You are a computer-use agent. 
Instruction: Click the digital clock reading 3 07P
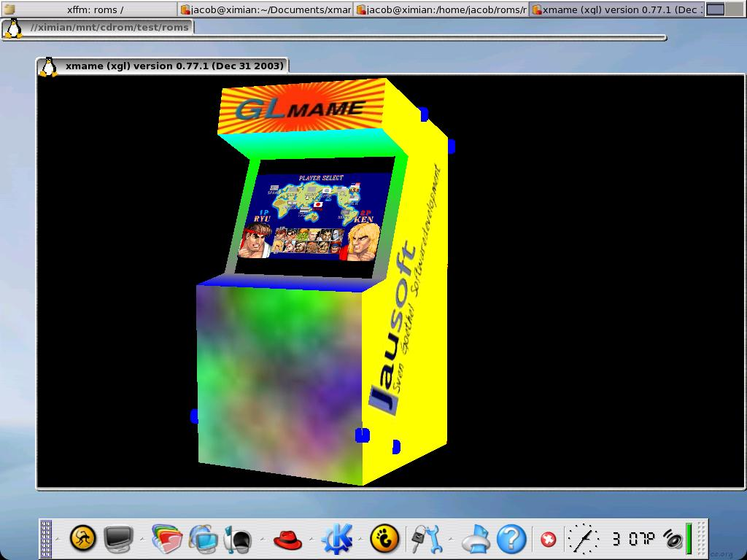(x=633, y=539)
